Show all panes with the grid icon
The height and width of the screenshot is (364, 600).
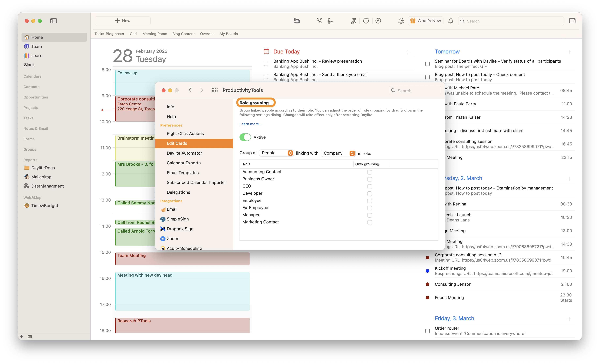pos(215,90)
